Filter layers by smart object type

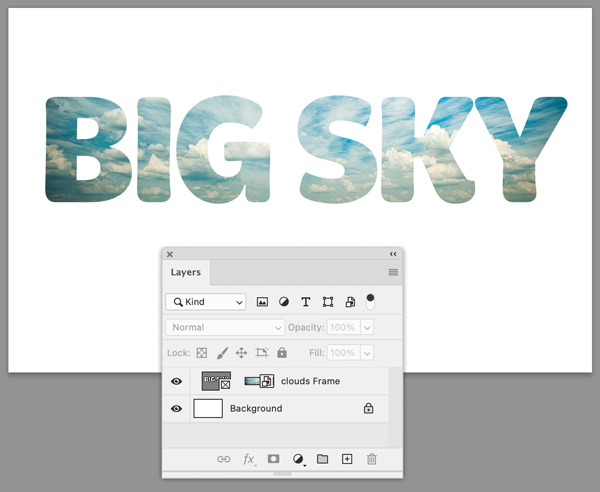(350, 302)
